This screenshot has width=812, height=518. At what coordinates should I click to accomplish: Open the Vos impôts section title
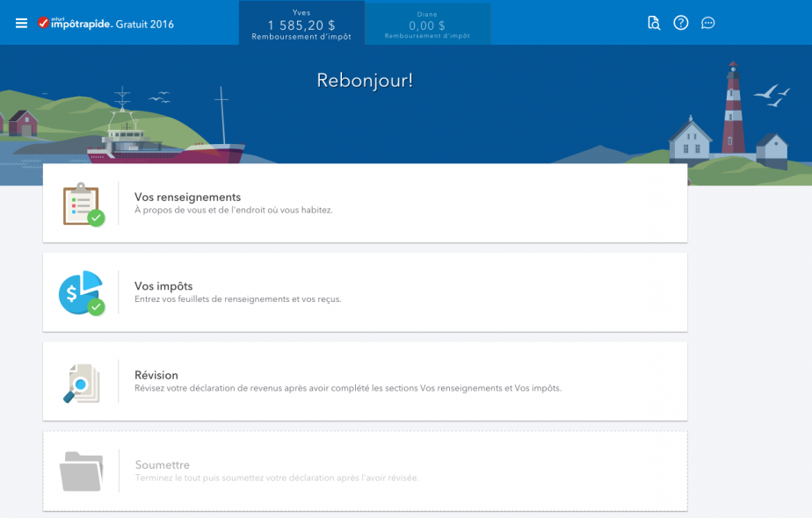click(x=163, y=286)
